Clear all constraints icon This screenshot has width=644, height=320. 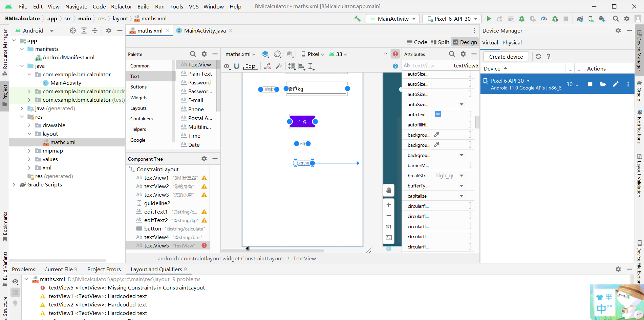[267, 66]
